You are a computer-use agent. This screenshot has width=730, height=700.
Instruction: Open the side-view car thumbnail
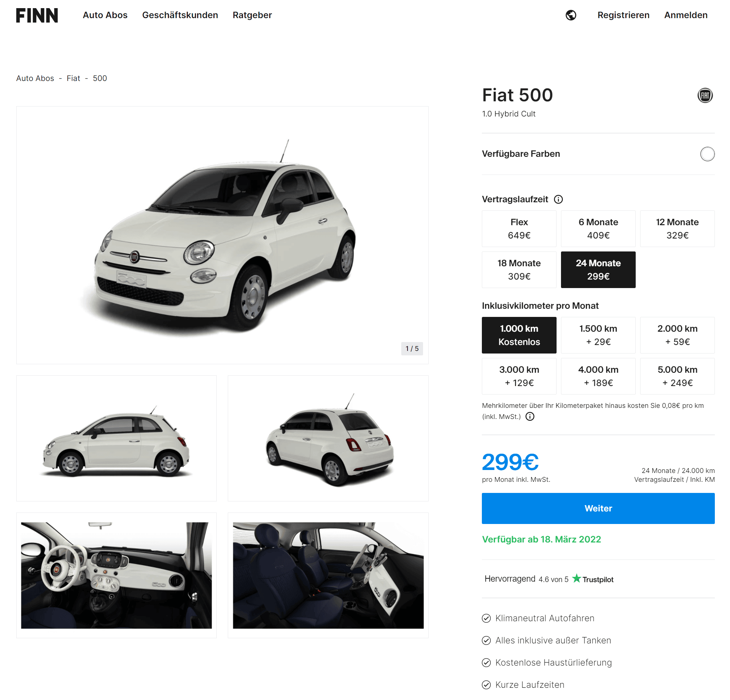[x=116, y=438]
